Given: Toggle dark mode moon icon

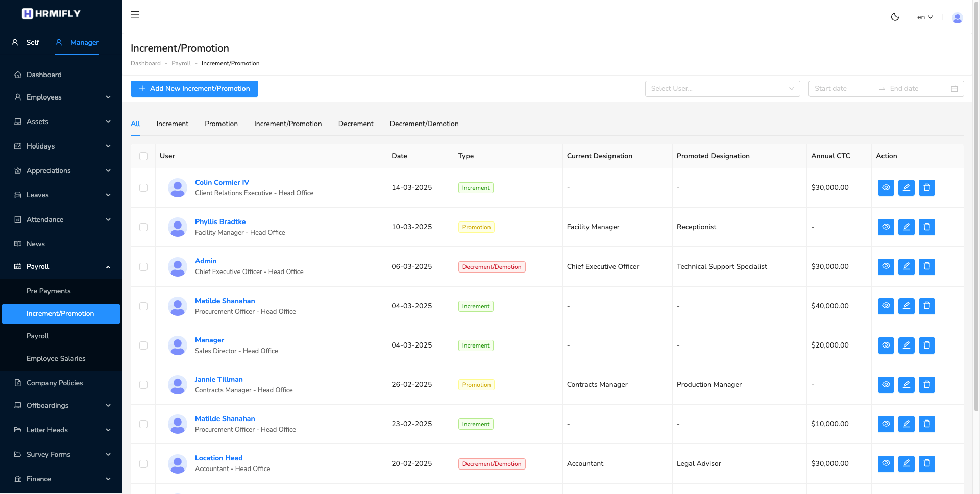Looking at the screenshot, I should [895, 17].
